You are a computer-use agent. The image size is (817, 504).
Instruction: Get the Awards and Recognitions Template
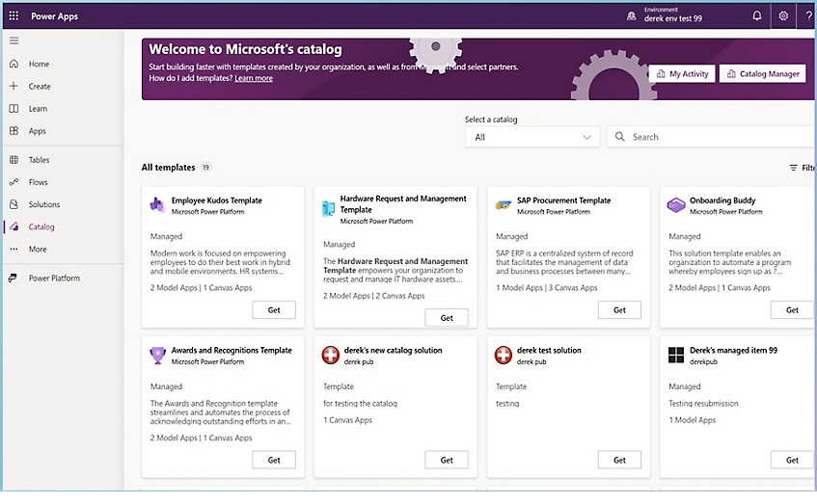click(x=274, y=460)
